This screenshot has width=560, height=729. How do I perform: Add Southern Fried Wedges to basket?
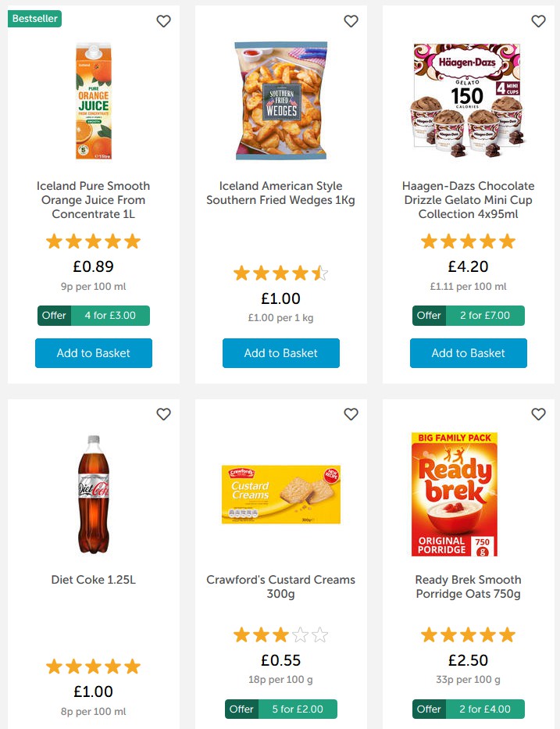coord(280,353)
